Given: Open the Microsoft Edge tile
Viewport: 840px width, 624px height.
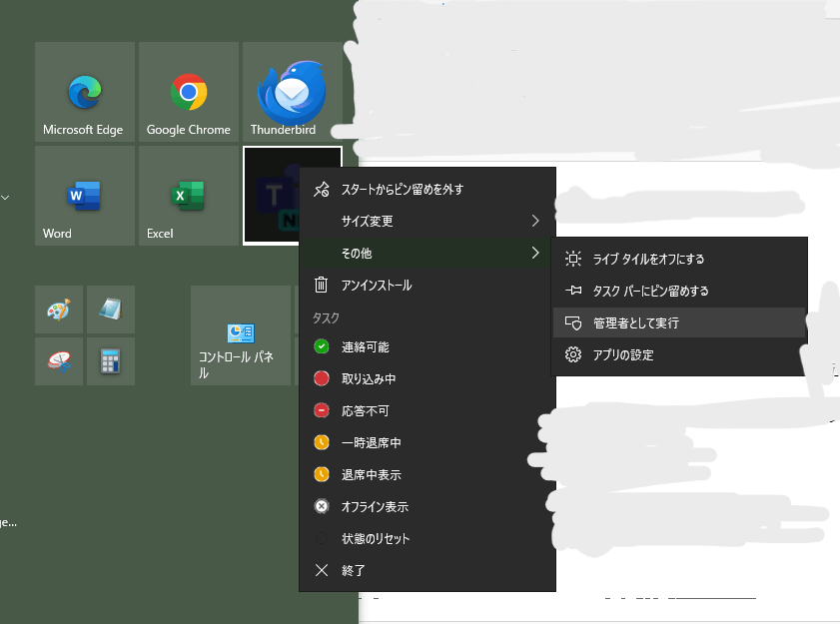Looking at the screenshot, I should tap(85, 92).
